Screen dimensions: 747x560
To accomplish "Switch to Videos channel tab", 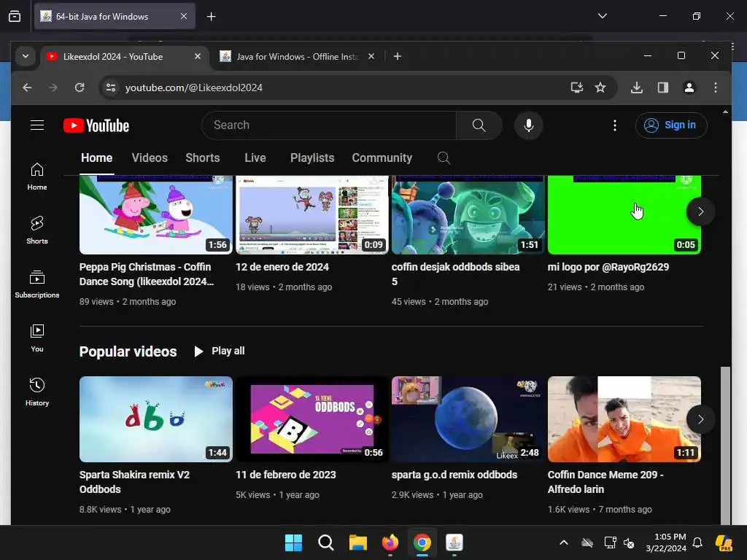I will click(x=150, y=158).
